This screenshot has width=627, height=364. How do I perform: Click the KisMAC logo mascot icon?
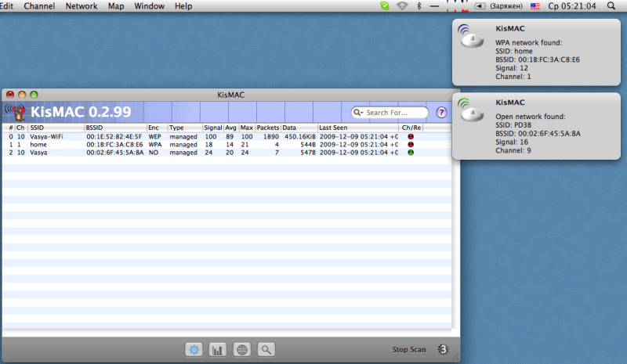pos(15,112)
